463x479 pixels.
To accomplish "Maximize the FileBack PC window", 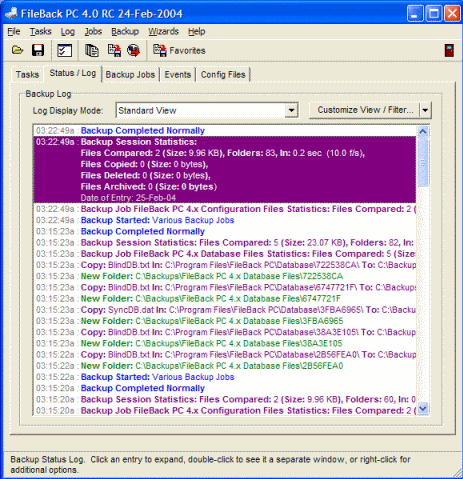I will click(x=434, y=14).
